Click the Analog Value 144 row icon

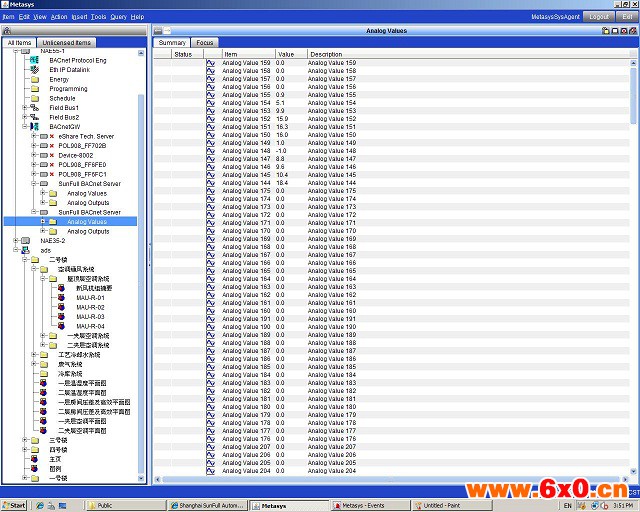point(211,183)
